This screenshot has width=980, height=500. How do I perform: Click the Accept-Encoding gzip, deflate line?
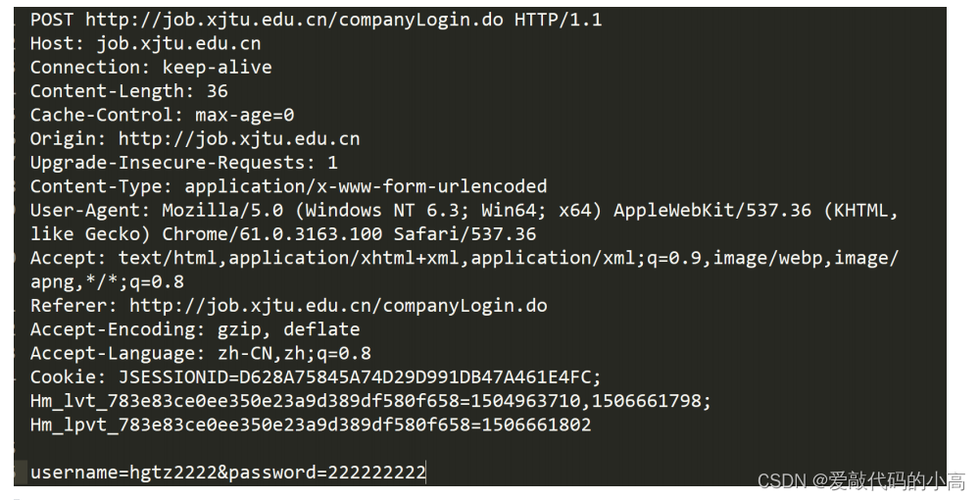pyautogui.click(x=195, y=329)
